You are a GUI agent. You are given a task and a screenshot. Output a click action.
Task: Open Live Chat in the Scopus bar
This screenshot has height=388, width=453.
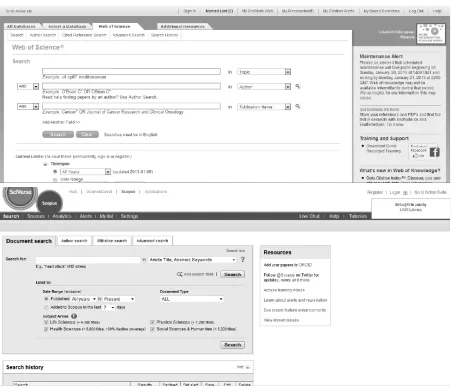tap(309, 216)
